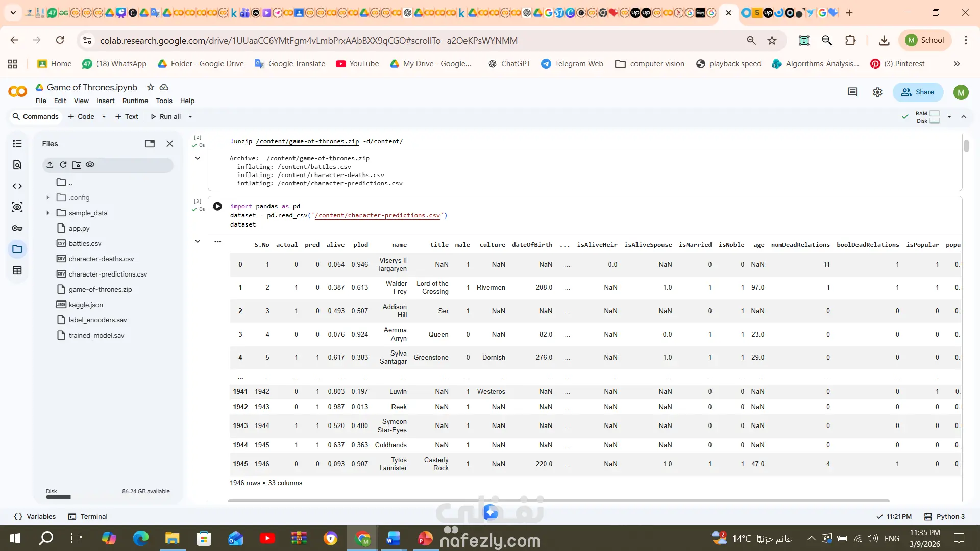980x551 pixels.
Task: Open the secrets key icon in sidebar
Action: 17,228
